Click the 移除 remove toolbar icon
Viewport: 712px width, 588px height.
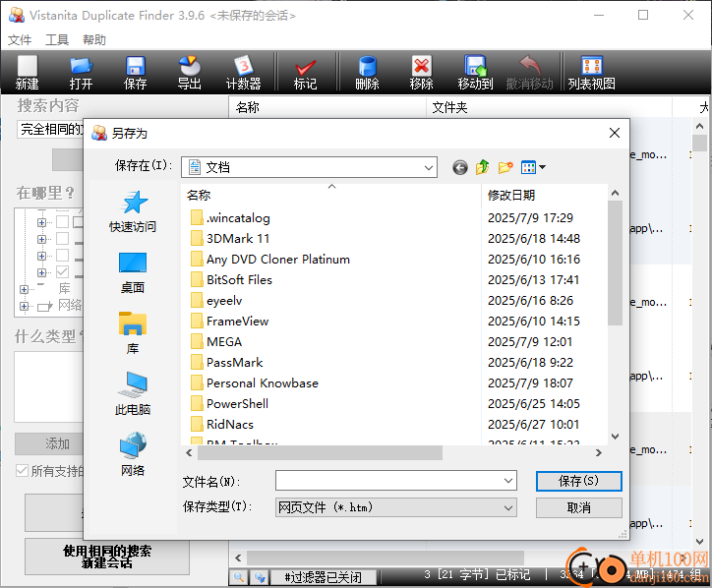(421, 72)
